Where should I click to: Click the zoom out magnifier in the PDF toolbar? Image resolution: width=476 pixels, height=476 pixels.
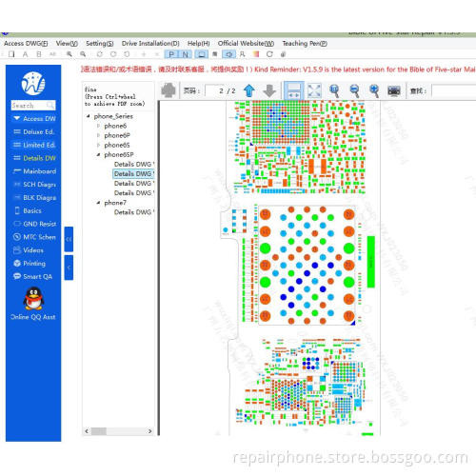pos(354,91)
